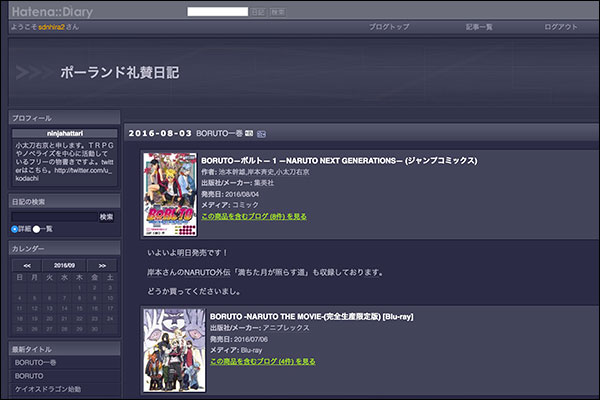The image size is (600, 400).
Task: Click the first small icon after BORUTO一巻 heading
Action: pyautogui.click(x=249, y=132)
